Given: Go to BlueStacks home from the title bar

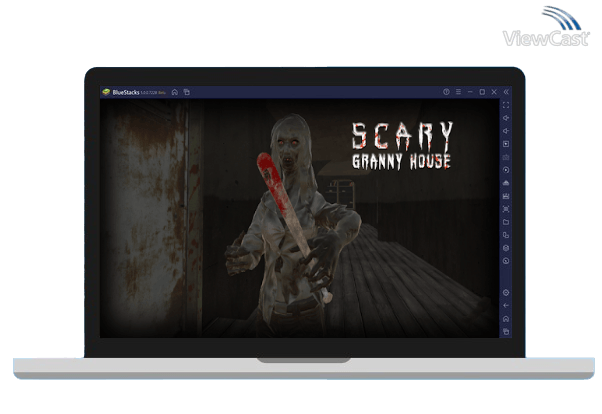Looking at the screenshot, I should (x=175, y=92).
